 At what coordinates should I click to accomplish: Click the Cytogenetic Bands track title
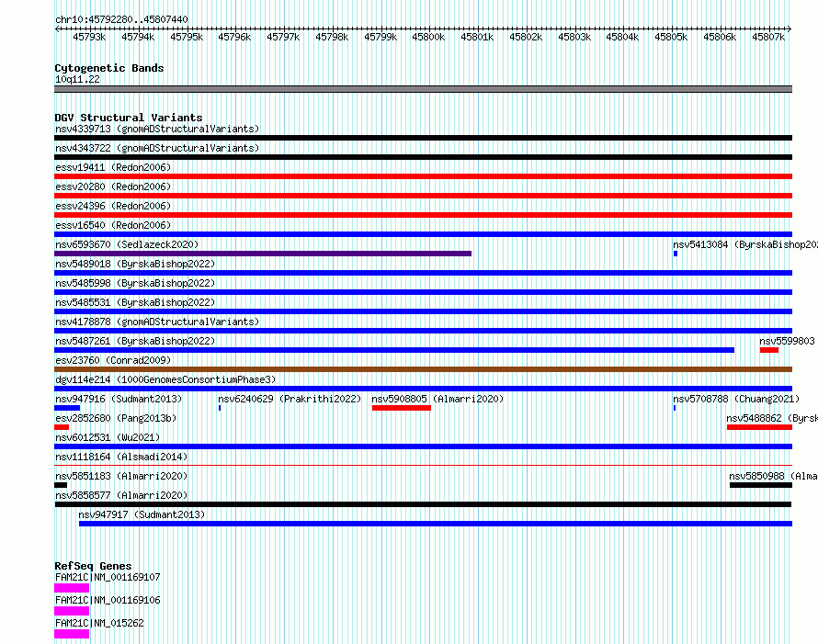click(x=109, y=68)
